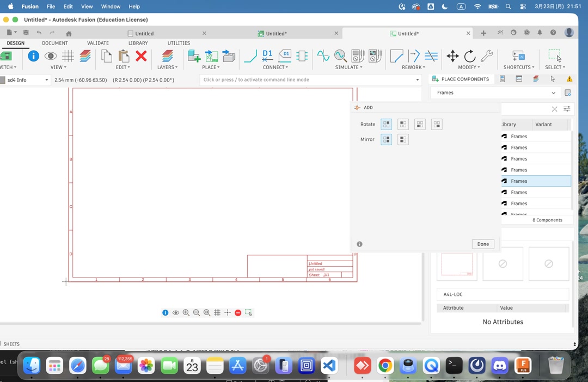Click the yellow warning triangle panel icon
Image resolution: width=588 pixels, height=382 pixels.
point(569,79)
